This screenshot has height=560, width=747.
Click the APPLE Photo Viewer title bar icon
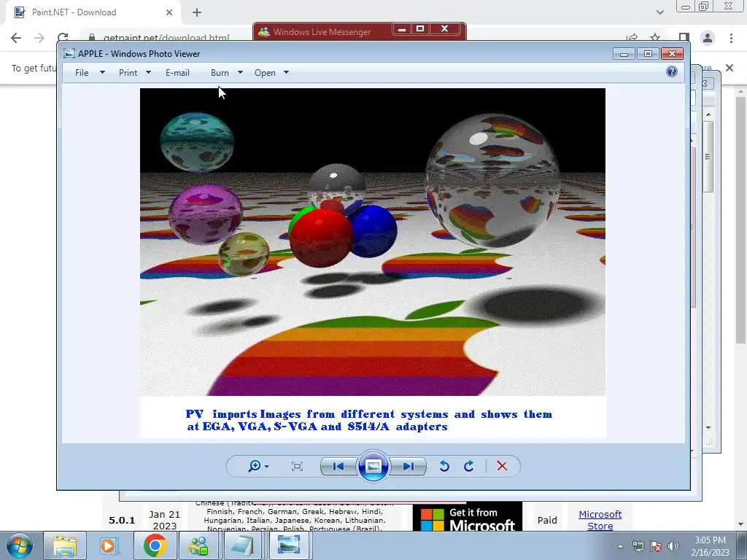click(x=69, y=53)
